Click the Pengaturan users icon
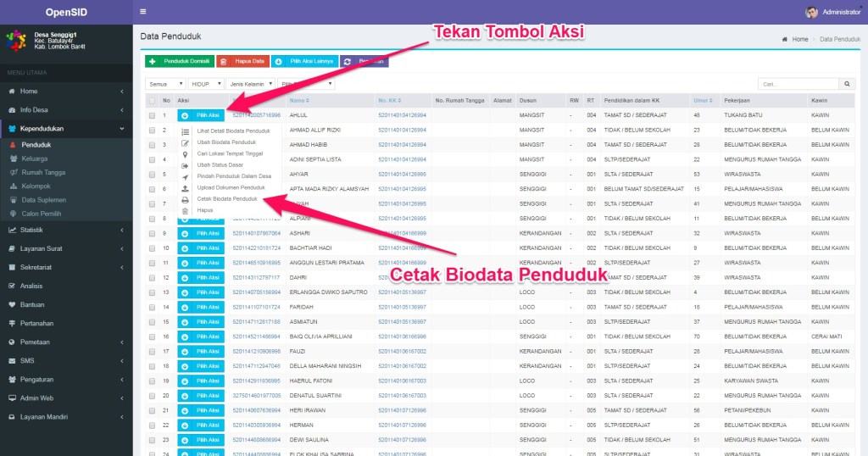The height and width of the screenshot is (456, 868). point(12,380)
